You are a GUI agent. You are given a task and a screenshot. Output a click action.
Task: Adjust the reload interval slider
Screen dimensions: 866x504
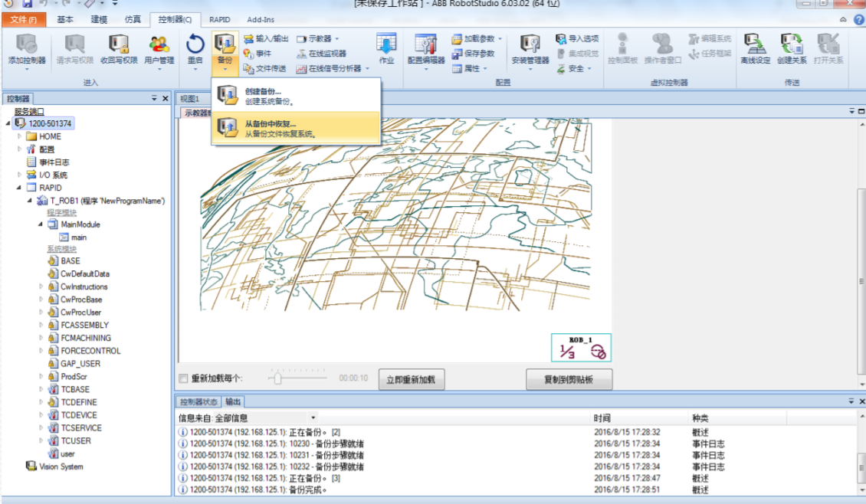click(277, 378)
